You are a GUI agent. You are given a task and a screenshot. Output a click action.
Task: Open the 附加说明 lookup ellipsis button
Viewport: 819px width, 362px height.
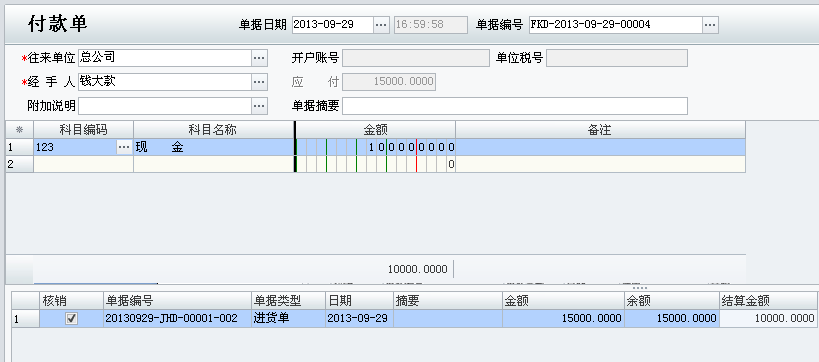[x=260, y=106]
